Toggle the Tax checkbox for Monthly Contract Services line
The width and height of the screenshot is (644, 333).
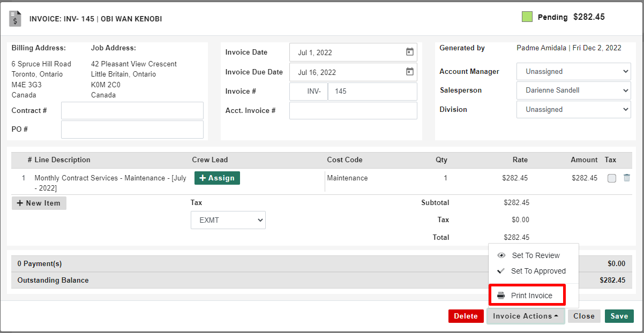coord(612,178)
